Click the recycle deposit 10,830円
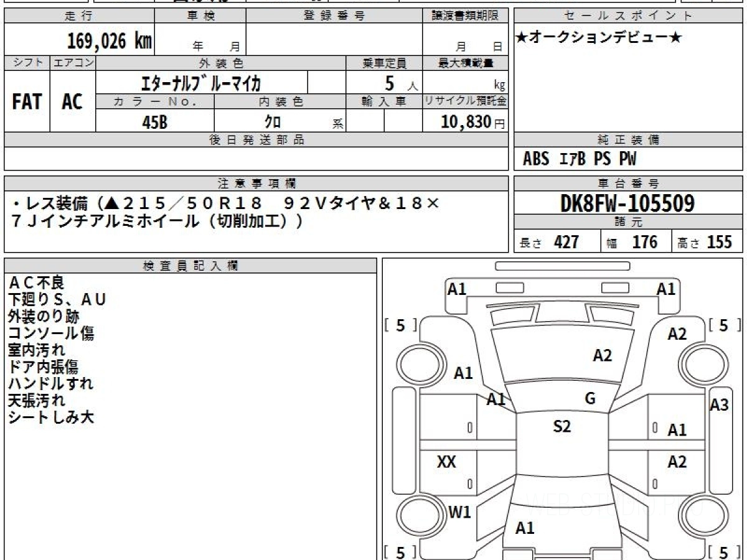The height and width of the screenshot is (560, 747). (x=473, y=122)
